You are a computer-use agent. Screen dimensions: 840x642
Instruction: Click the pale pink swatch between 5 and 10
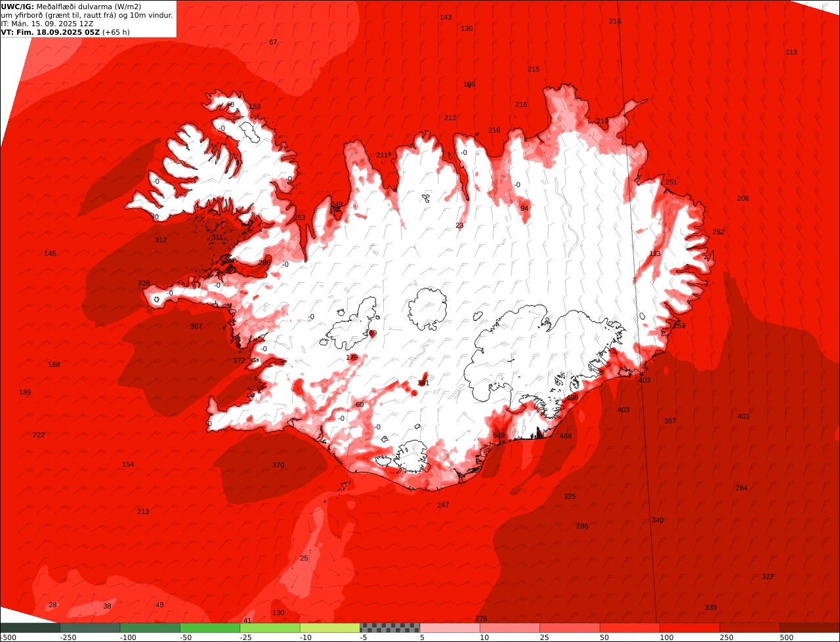point(450,628)
